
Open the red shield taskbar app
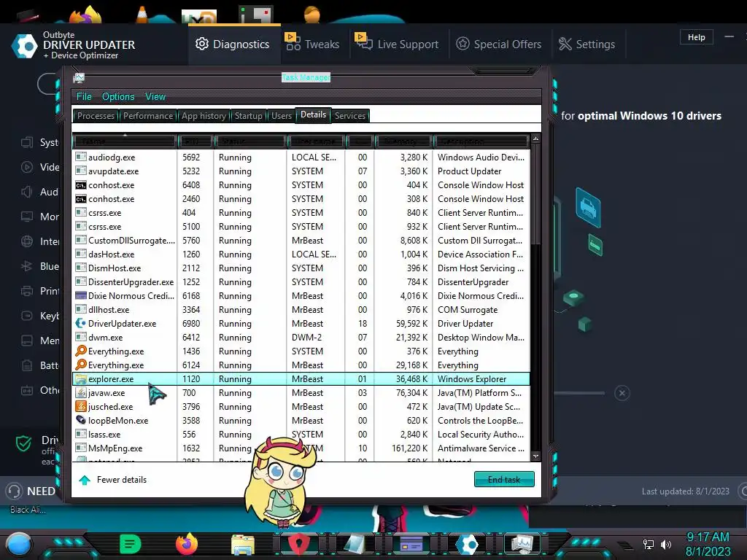298,544
